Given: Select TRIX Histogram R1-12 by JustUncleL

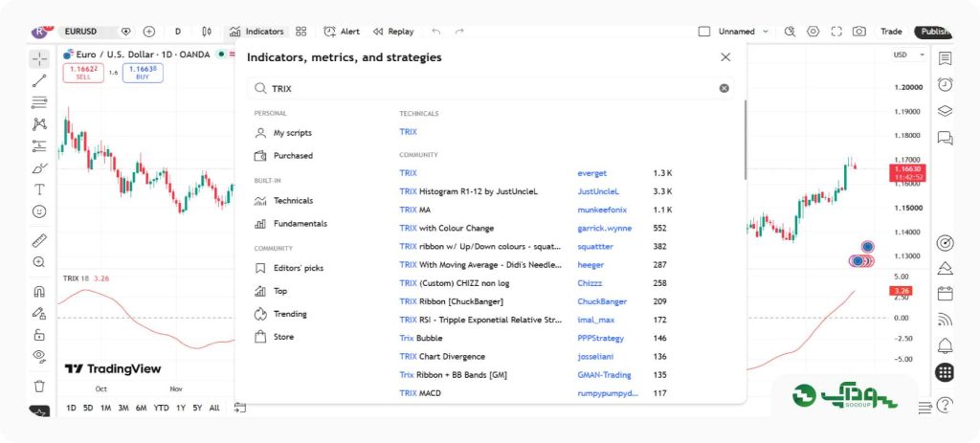Looking at the screenshot, I should click(469, 191).
